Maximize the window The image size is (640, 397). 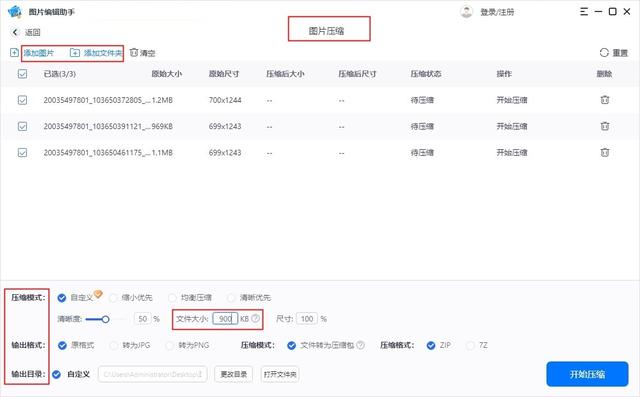click(x=613, y=12)
